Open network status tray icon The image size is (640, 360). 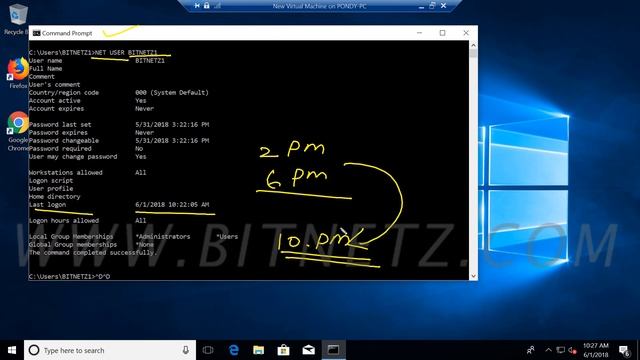pos(561,350)
